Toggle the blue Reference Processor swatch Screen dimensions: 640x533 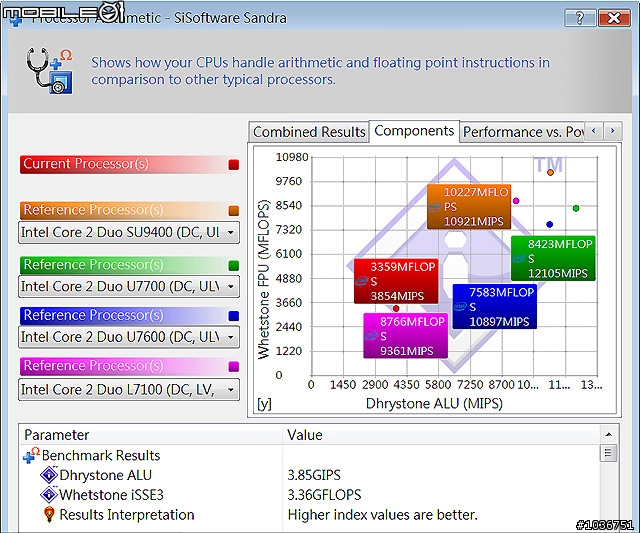(233, 316)
